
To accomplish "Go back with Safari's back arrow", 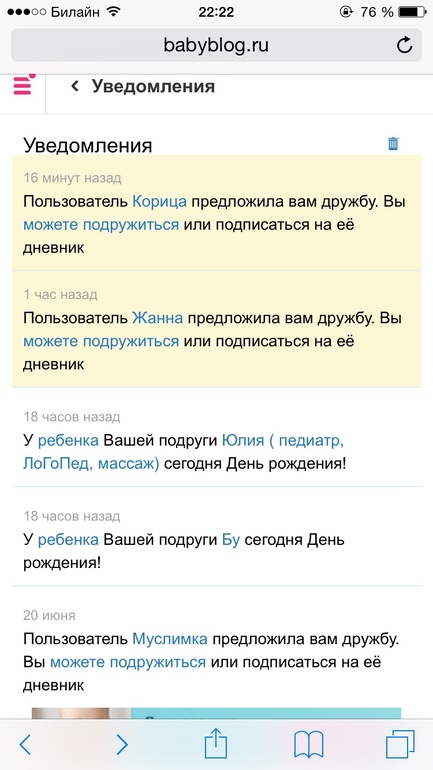I will point(25,745).
